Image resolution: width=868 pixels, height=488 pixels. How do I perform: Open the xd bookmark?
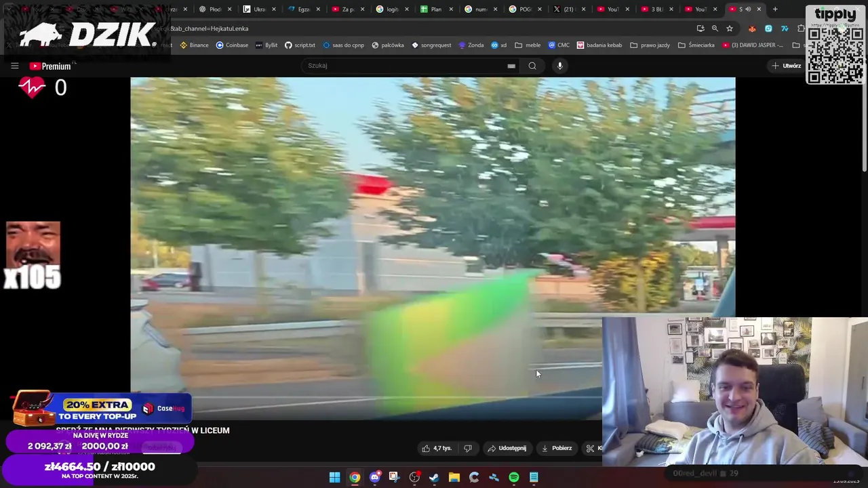(x=499, y=45)
